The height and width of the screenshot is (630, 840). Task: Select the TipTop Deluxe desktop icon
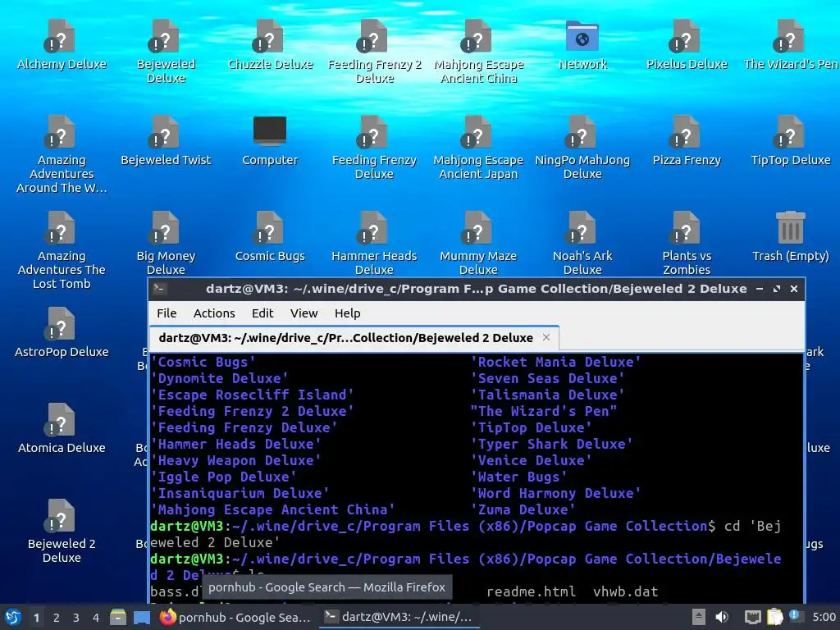coord(791,141)
